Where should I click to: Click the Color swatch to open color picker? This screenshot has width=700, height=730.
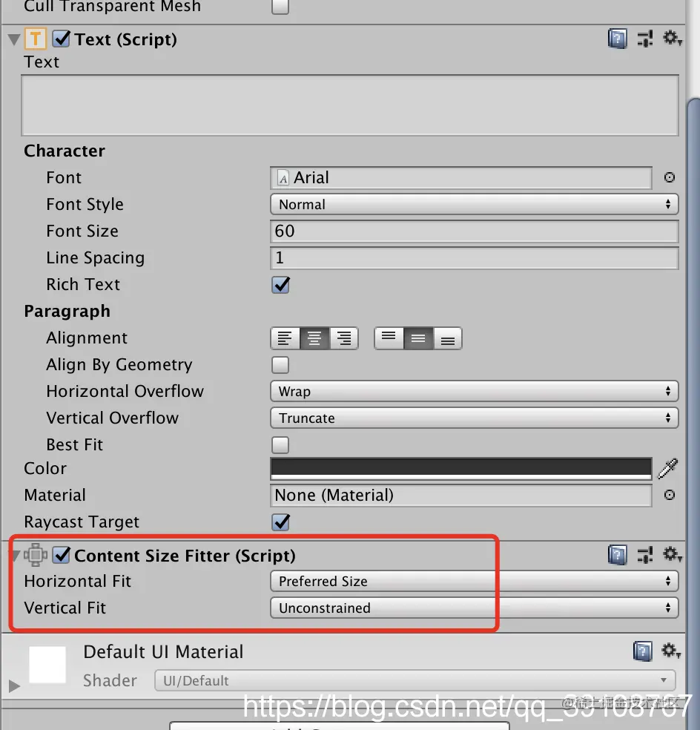point(460,468)
